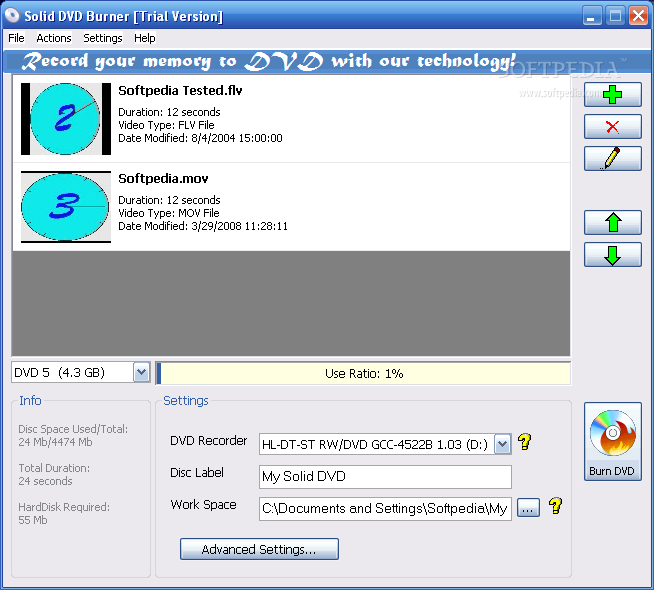Open help question mark for Work Space

(x=555, y=506)
